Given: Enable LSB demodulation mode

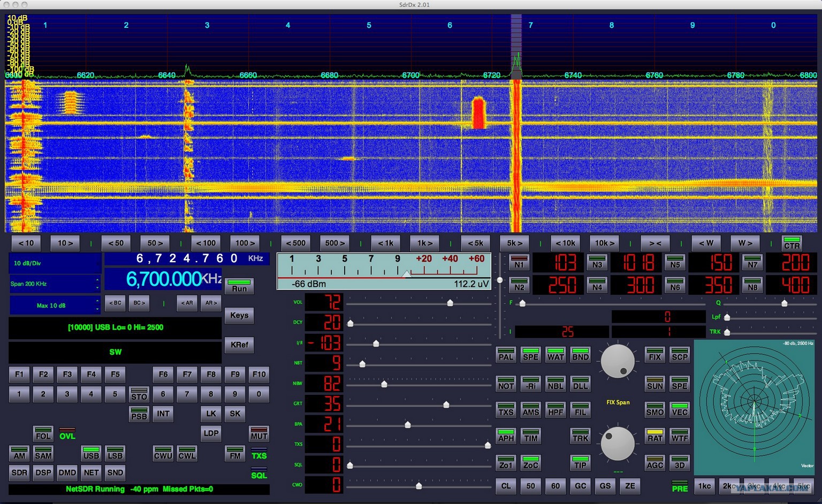Looking at the screenshot, I should [x=115, y=453].
